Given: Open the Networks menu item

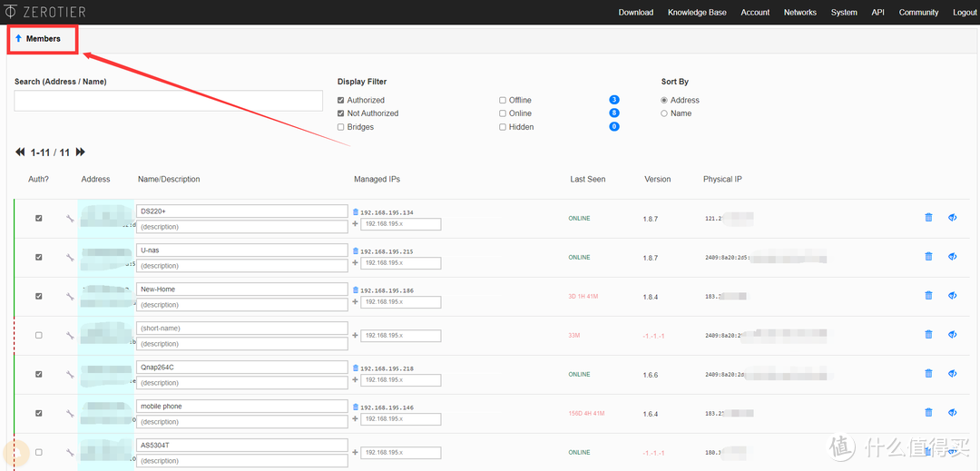Looking at the screenshot, I should tap(799, 13).
